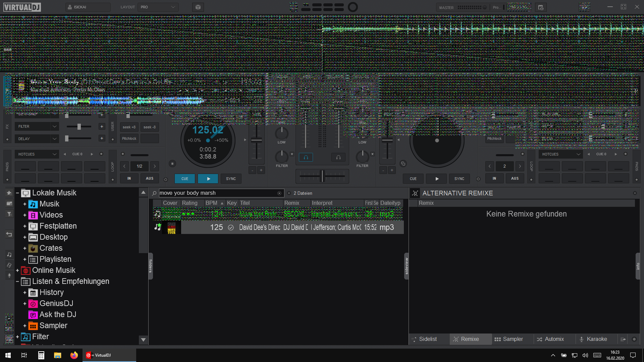
Task: Toggle SYNC on left deck
Action: point(231,179)
